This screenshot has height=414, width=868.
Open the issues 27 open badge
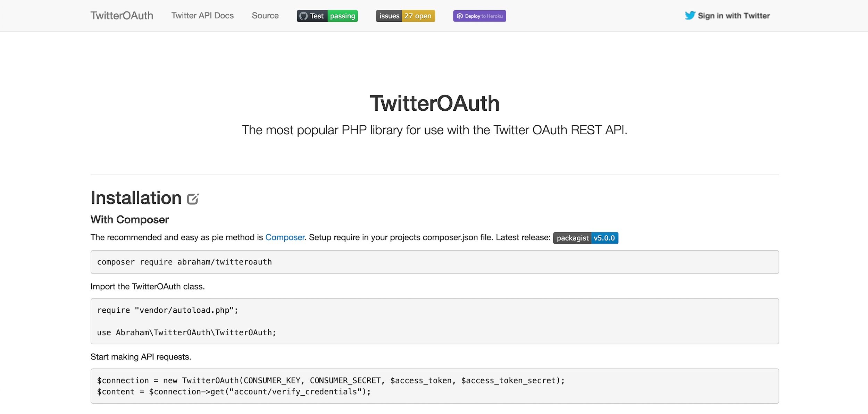pos(406,16)
